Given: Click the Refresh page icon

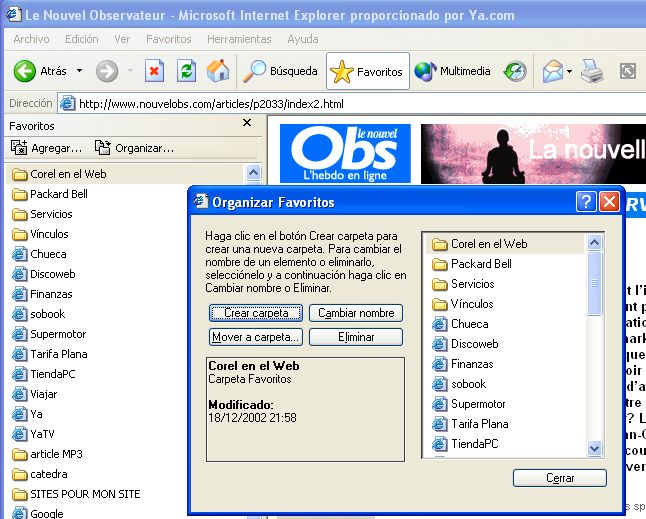Looking at the screenshot, I should click(186, 71).
